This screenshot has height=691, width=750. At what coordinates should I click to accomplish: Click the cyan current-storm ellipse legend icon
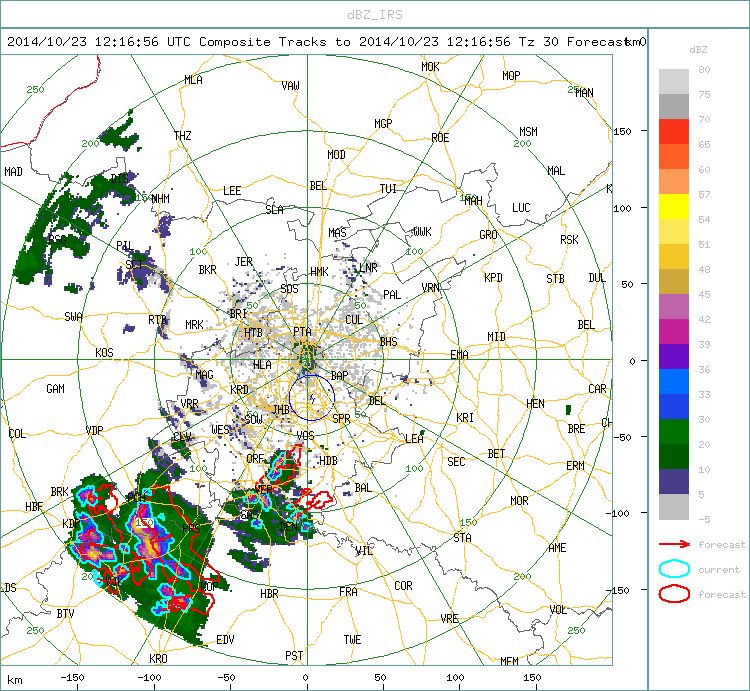point(674,569)
